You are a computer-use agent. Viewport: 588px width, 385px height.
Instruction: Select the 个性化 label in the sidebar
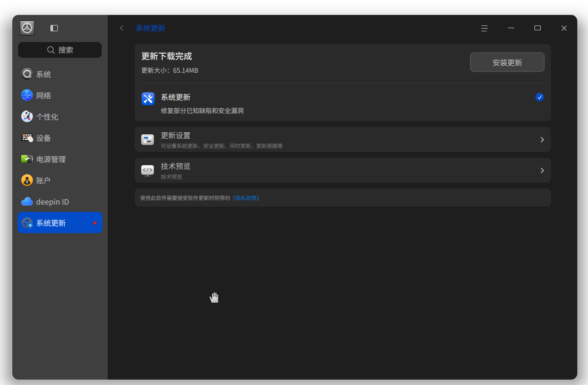click(x=47, y=117)
